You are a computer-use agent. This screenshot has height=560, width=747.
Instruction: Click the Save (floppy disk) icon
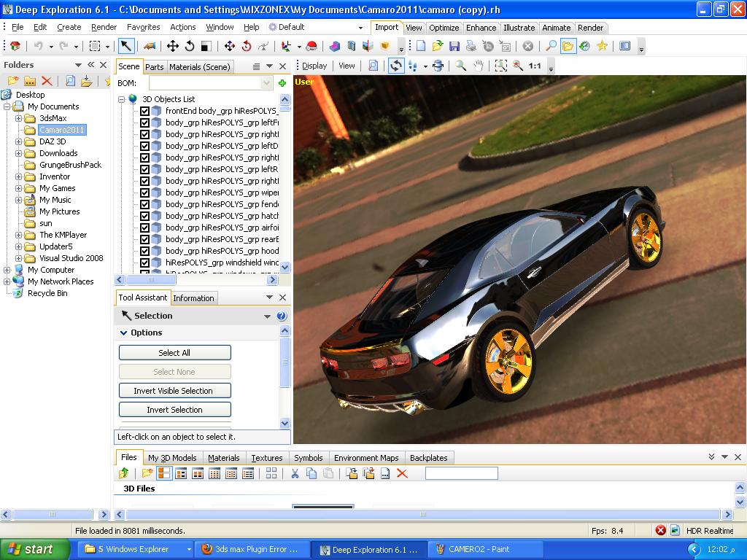coord(454,46)
